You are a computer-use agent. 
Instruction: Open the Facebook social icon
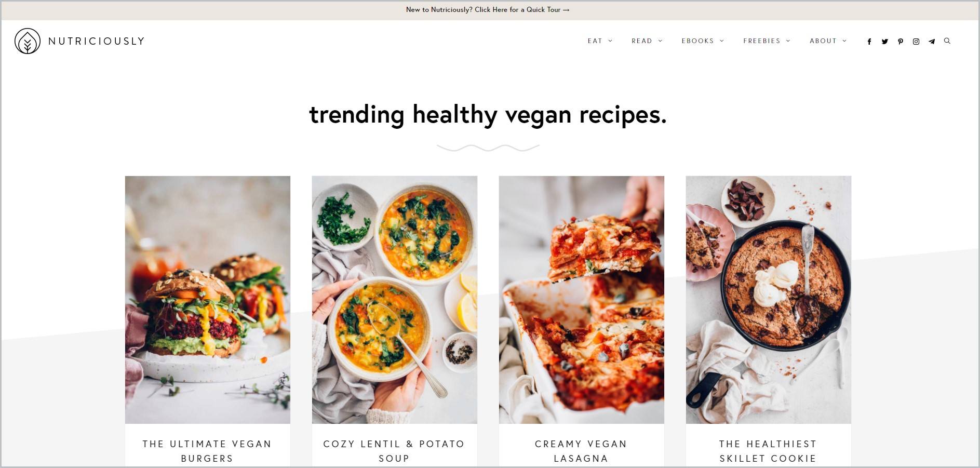869,42
